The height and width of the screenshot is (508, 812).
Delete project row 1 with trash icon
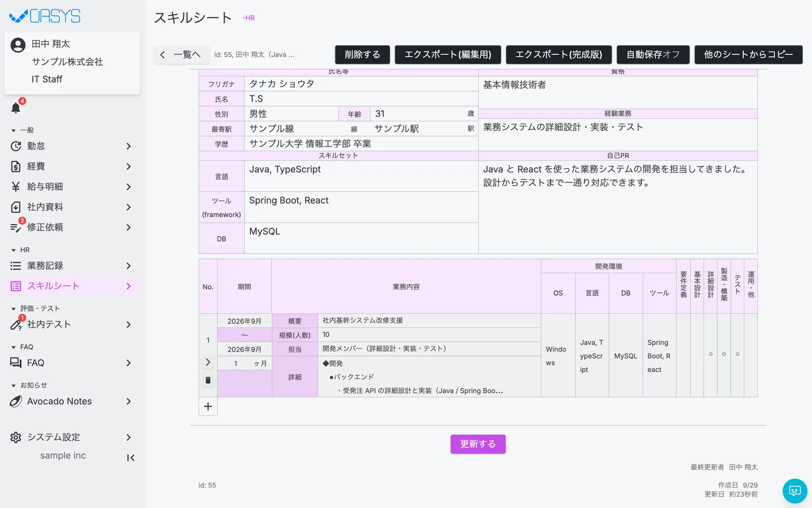(x=208, y=380)
